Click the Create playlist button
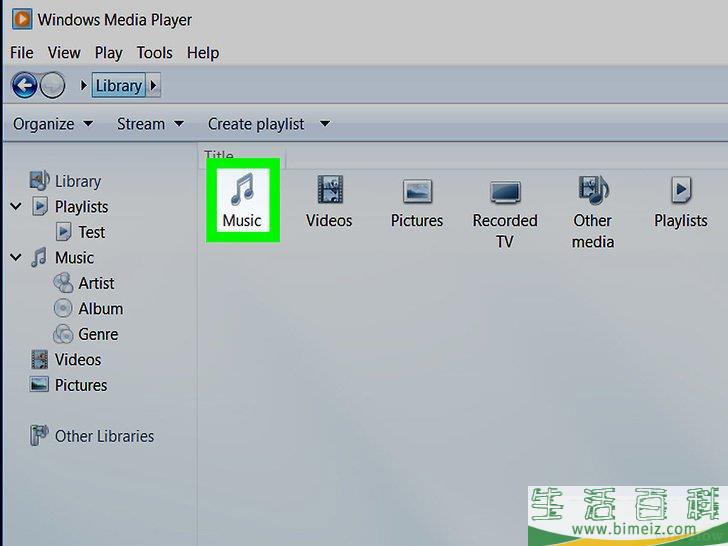The height and width of the screenshot is (546, 728). coord(256,124)
